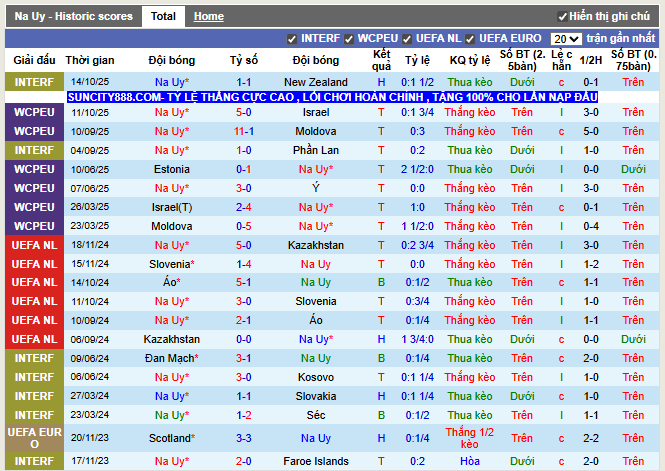665x471 pixels.
Task: Open the 3-0 score versus Slovenia
Action: point(244,301)
